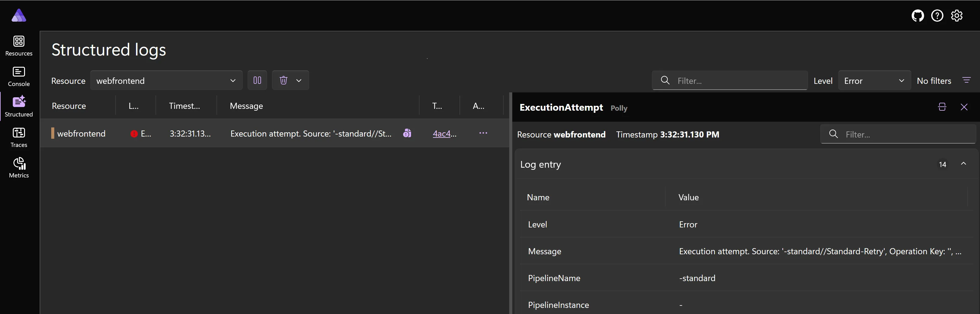Image resolution: width=980 pixels, height=314 pixels.
Task: View exception details icon on the log row
Action: point(407,134)
